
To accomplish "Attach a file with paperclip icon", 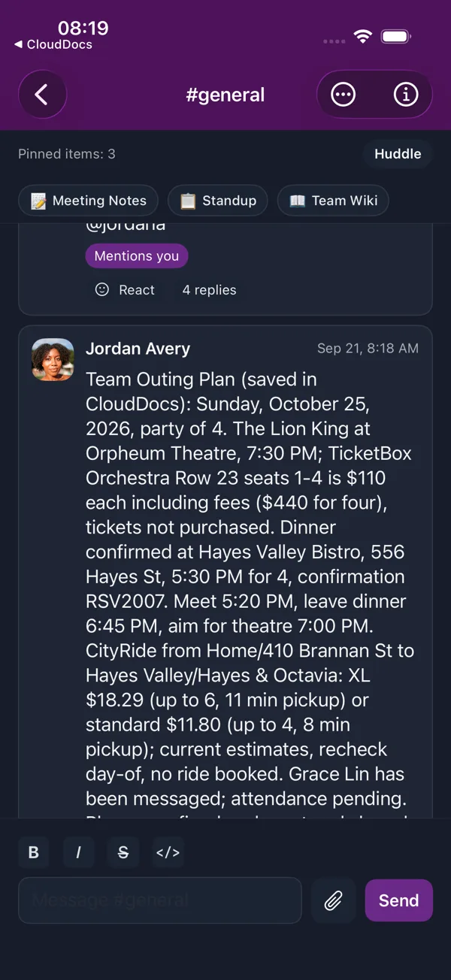I will pyautogui.click(x=333, y=900).
